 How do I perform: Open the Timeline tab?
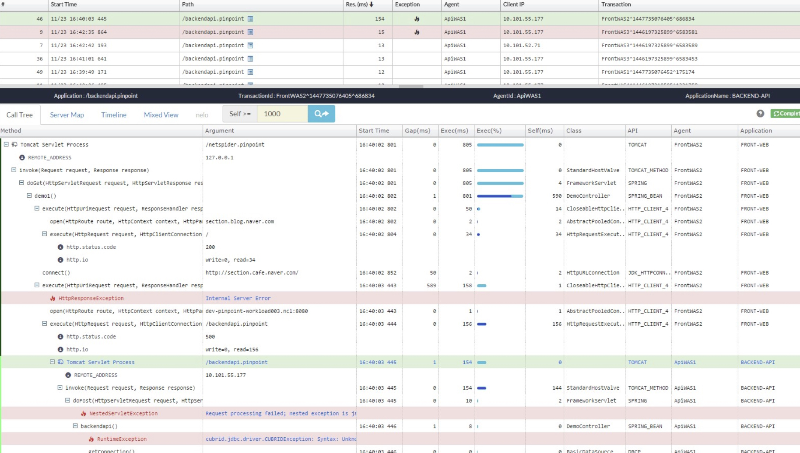[x=114, y=115]
